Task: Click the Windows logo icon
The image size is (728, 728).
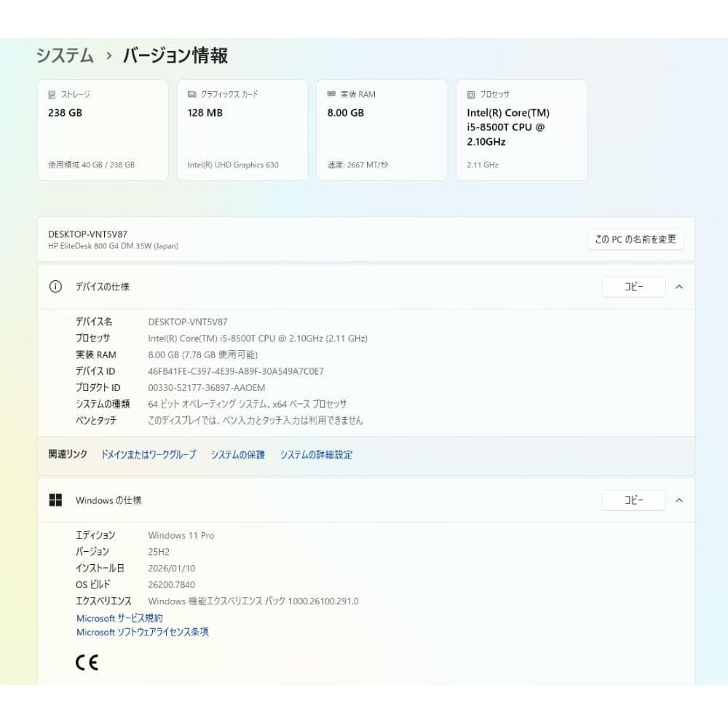Action: click(x=55, y=500)
